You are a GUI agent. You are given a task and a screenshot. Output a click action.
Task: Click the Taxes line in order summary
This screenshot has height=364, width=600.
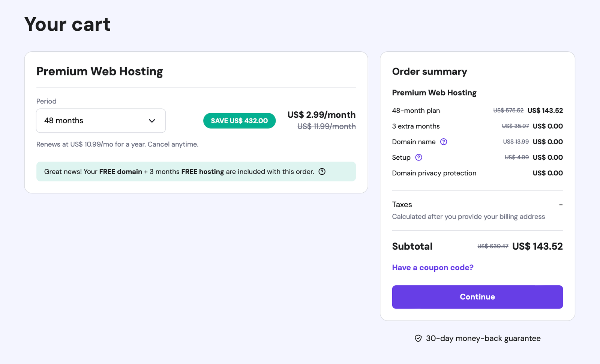401,204
